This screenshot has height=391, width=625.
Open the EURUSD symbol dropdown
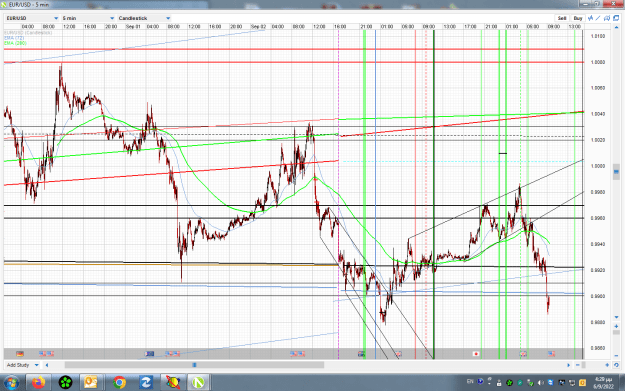(32, 18)
